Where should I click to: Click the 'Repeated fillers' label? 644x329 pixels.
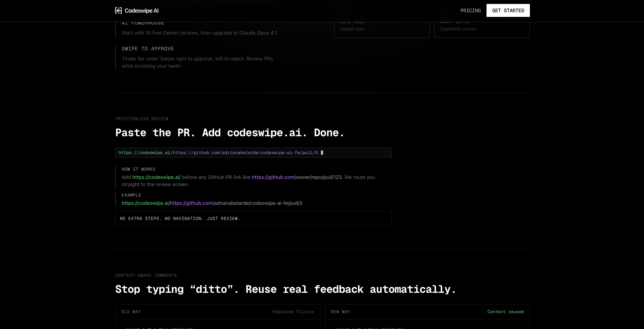click(293, 312)
